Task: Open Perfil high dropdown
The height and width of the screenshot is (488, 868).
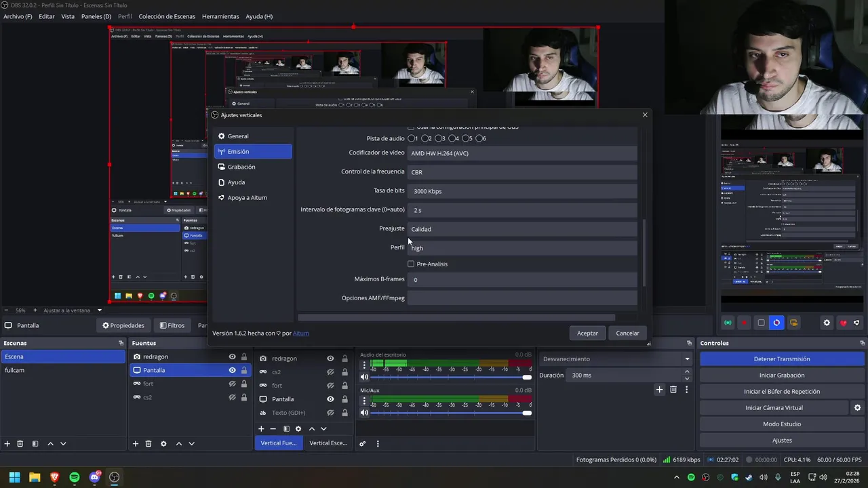Action: click(522, 248)
